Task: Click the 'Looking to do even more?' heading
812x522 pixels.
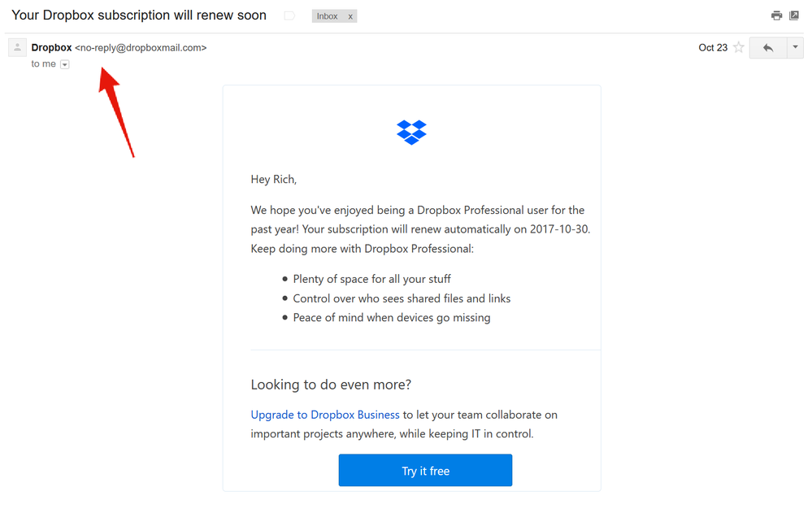Action: [331, 385]
